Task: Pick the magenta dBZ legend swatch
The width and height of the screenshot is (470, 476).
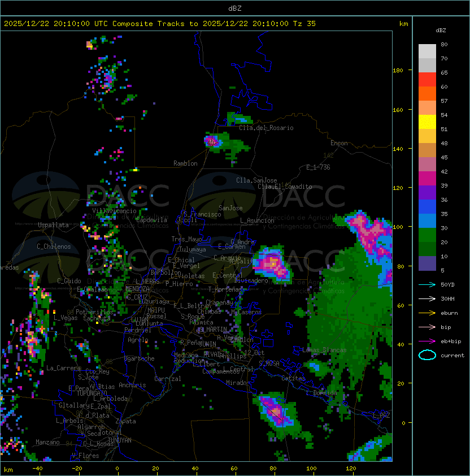Action: point(427,178)
